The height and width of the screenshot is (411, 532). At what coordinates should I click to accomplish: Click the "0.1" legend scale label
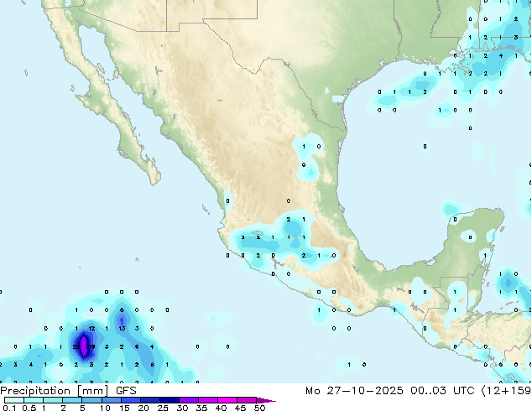pos(9,408)
